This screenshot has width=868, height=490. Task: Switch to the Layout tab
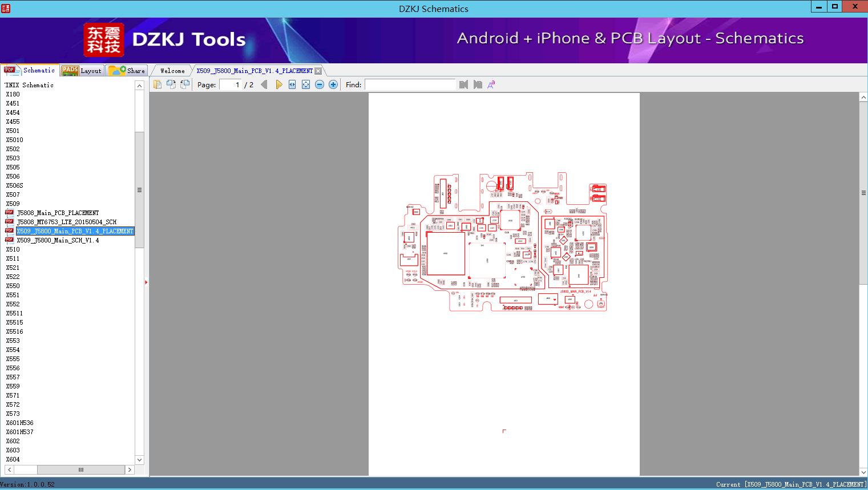coord(83,71)
